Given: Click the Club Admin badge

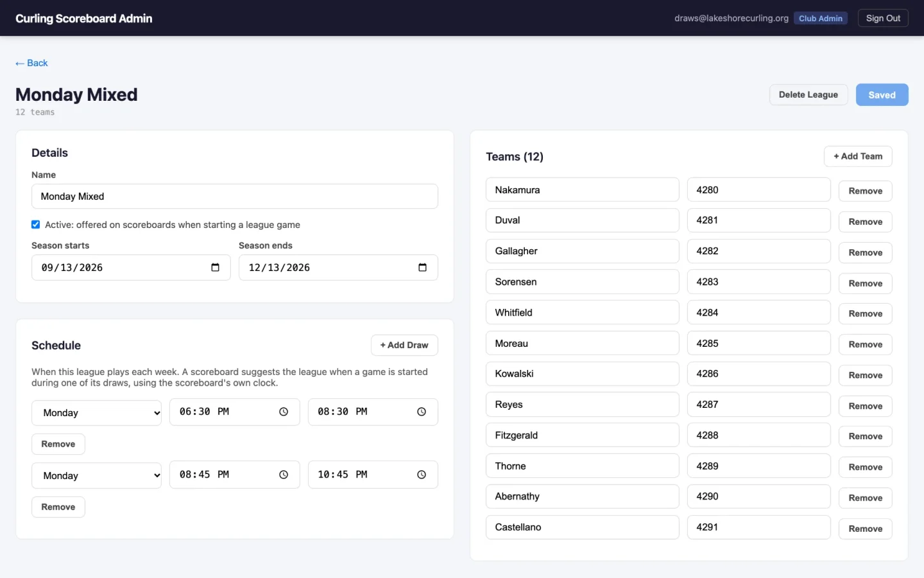Looking at the screenshot, I should click(821, 19).
